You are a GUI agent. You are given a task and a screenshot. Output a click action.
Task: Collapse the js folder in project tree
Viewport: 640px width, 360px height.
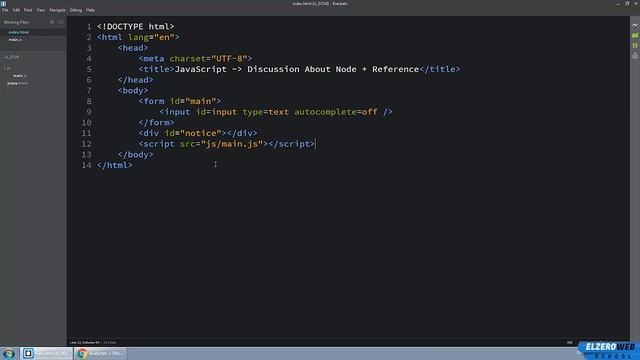tap(7, 68)
